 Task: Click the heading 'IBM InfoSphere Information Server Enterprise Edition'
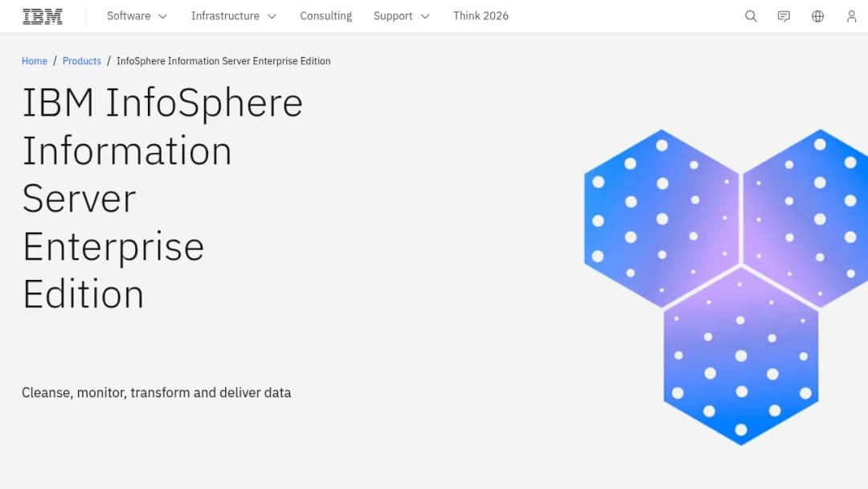pos(162,198)
